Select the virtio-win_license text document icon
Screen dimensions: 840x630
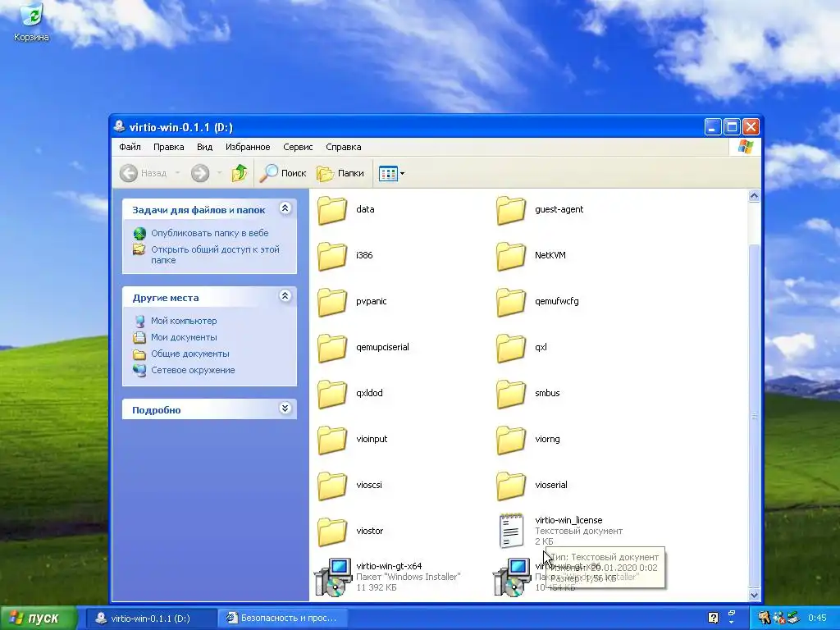tap(511, 531)
